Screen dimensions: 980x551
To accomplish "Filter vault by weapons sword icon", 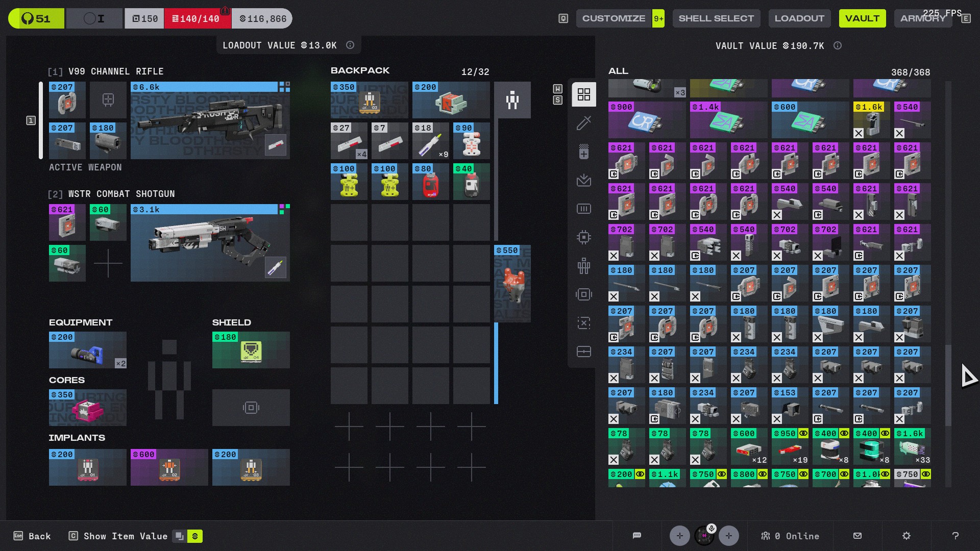I will 584,123.
